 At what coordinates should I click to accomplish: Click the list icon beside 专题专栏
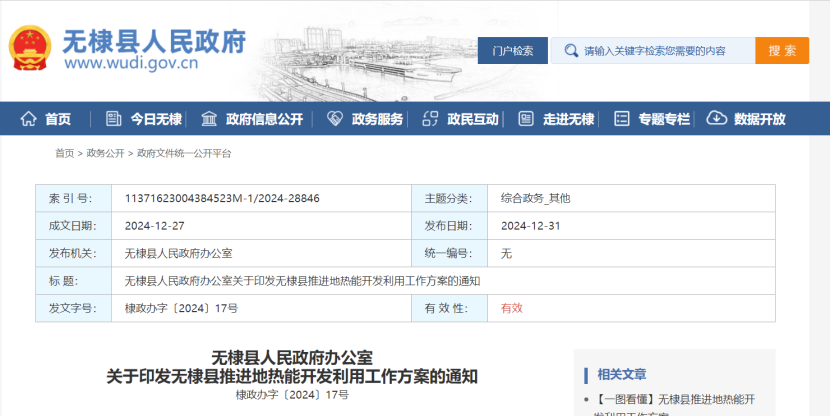(621, 119)
